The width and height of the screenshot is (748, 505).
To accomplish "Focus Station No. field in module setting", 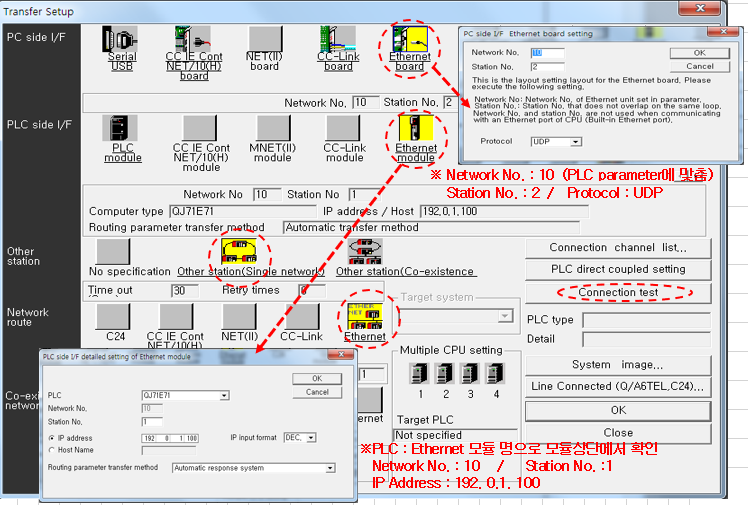I will (152, 422).
